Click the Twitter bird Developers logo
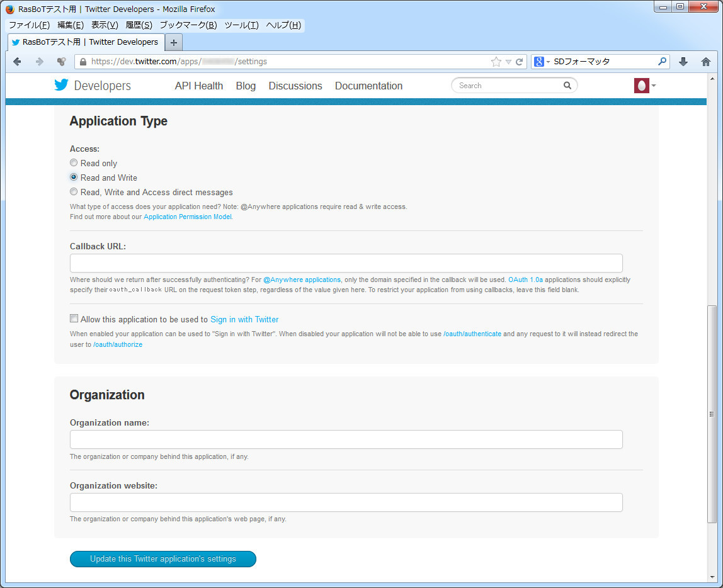Image resolution: width=723 pixels, height=588 pixels. click(93, 86)
